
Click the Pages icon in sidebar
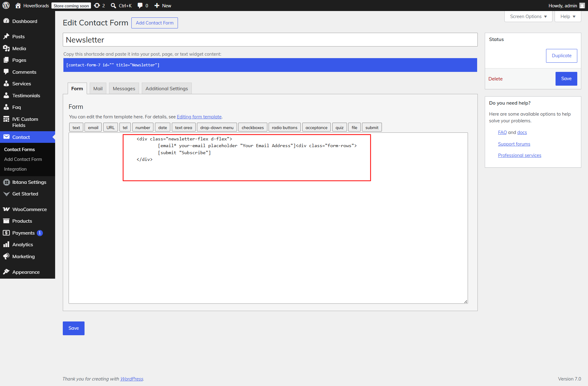click(6, 60)
